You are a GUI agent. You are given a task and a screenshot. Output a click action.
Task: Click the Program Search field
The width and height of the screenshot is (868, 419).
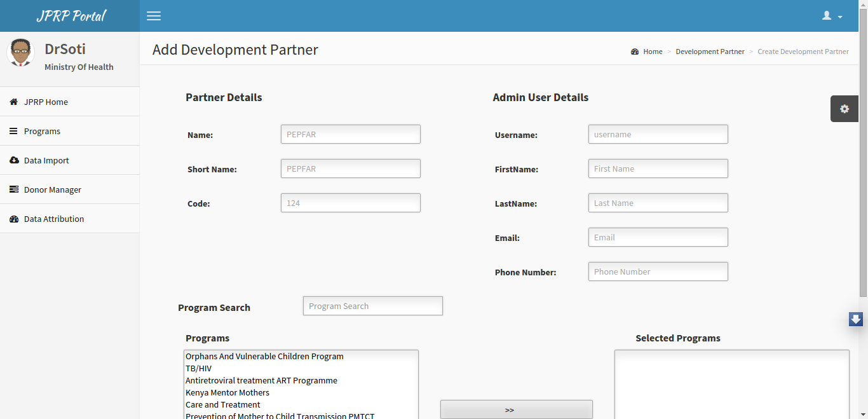(x=373, y=306)
